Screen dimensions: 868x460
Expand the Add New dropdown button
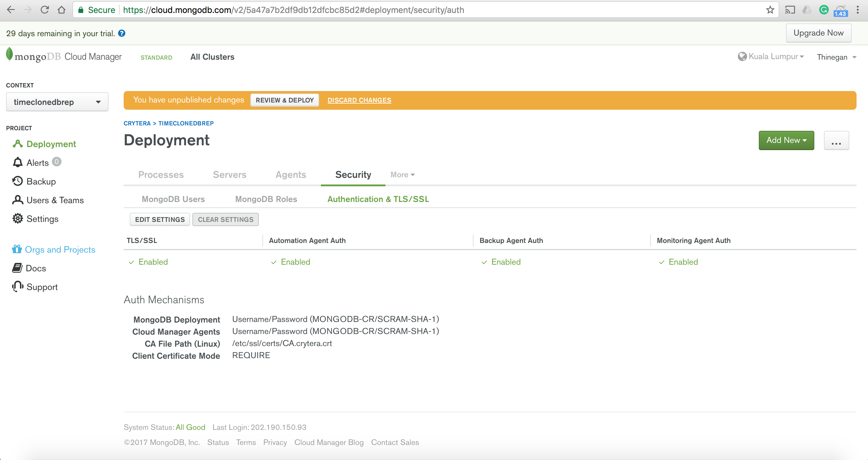point(786,140)
